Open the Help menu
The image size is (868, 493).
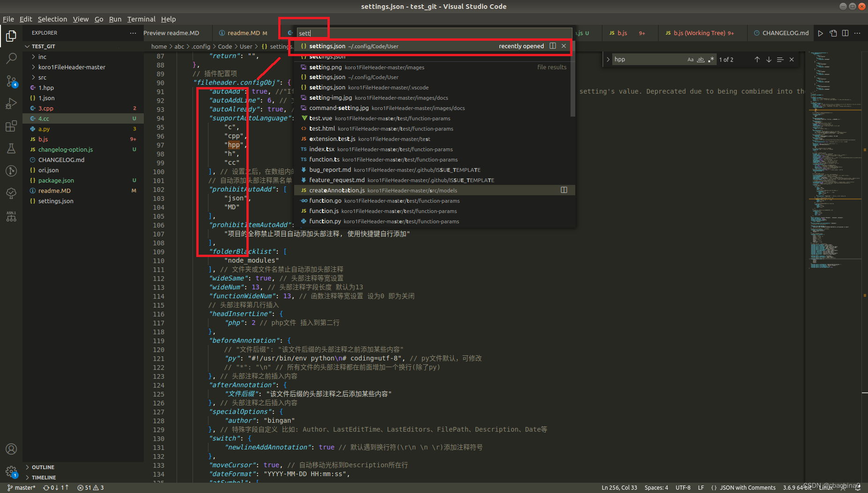coord(168,19)
